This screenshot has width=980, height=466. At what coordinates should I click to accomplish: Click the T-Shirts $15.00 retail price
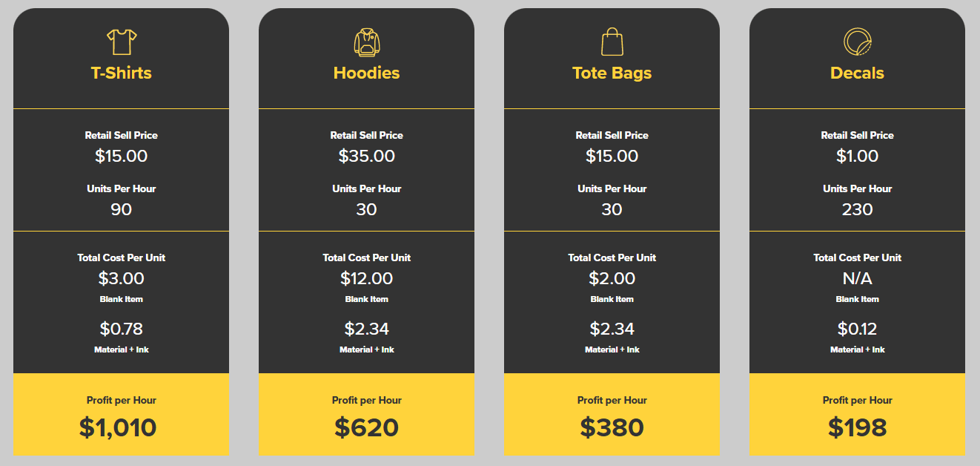click(122, 156)
